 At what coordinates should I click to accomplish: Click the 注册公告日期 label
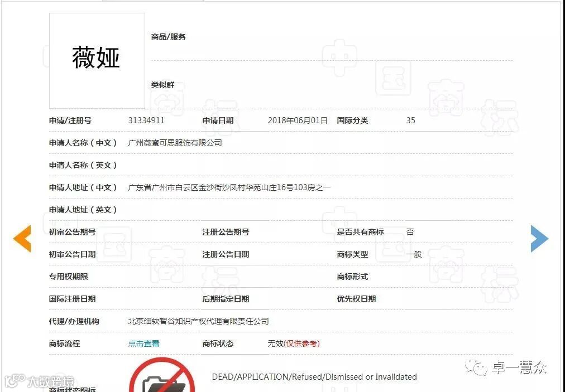226,254
